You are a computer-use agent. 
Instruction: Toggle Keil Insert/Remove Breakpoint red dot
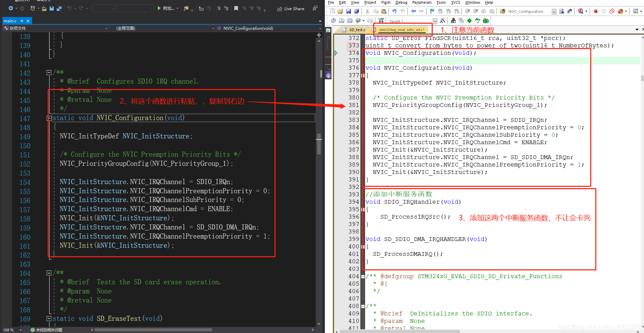[596, 11]
